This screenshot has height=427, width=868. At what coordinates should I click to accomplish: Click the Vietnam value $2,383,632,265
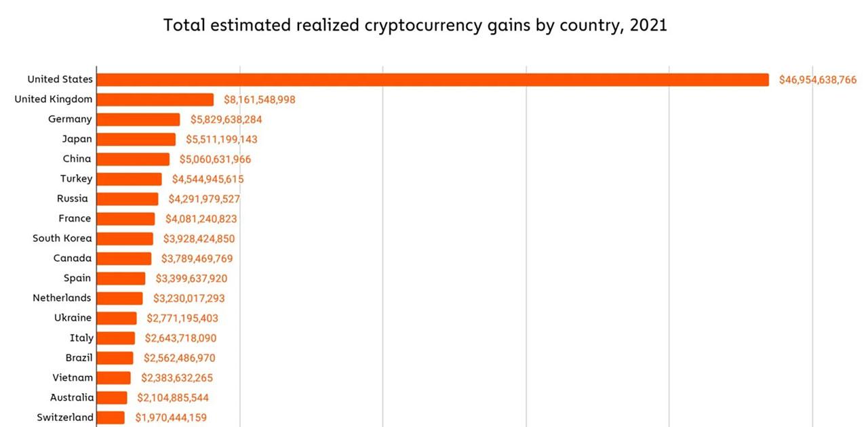pos(177,378)
